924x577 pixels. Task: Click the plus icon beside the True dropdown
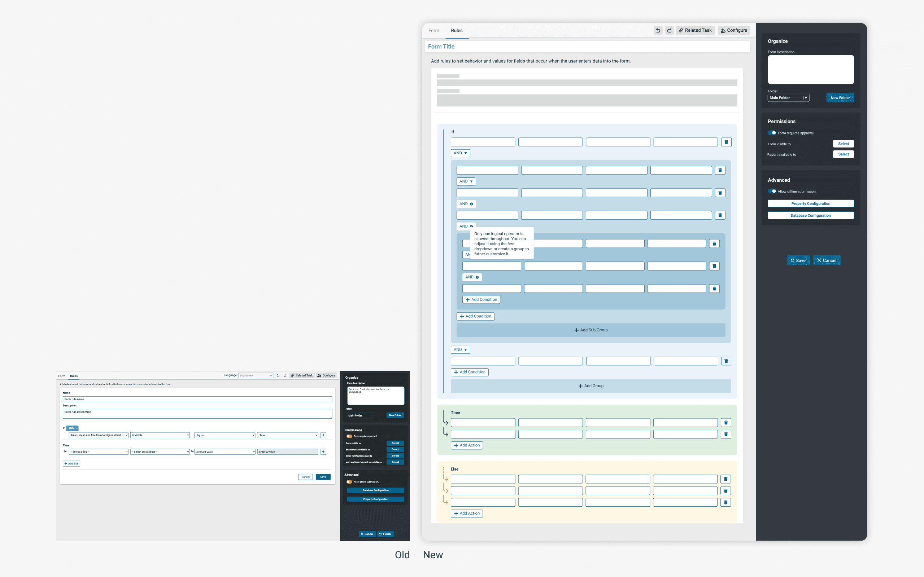[x=323, y=435]
